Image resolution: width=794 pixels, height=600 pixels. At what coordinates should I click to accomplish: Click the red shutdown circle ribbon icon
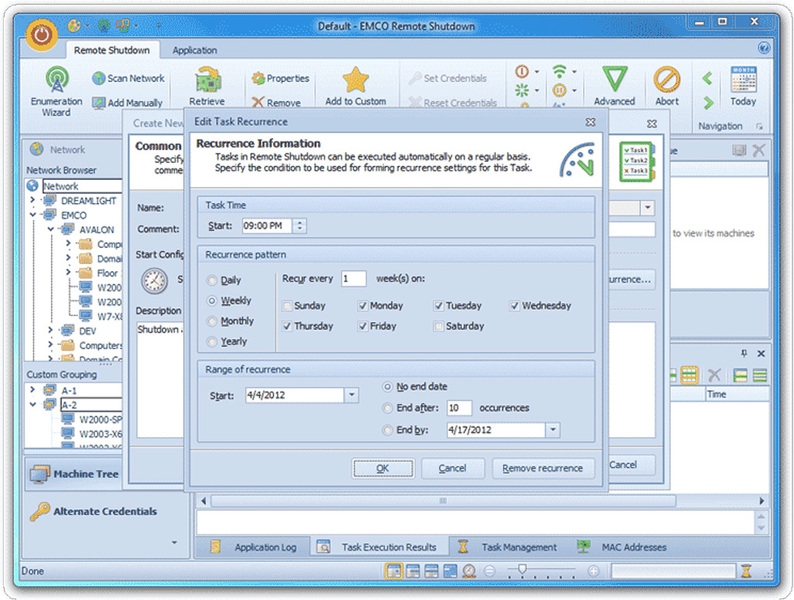tap(522, 71)
